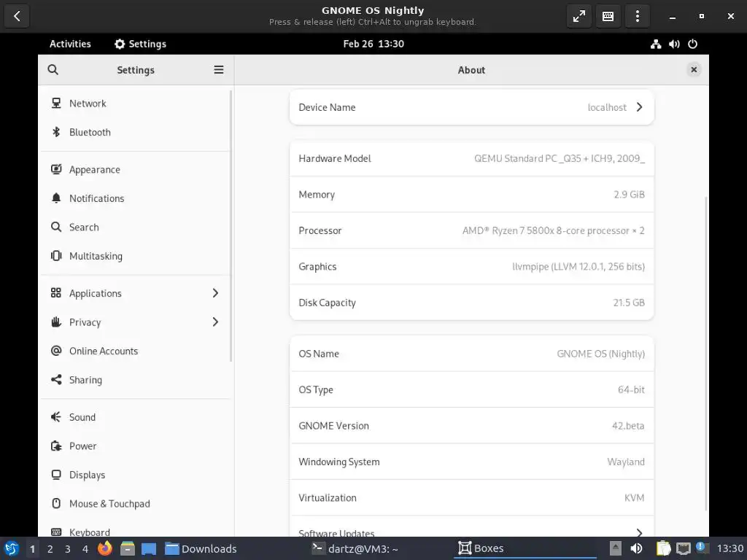747x560 pixels.
Task: Click the Graphics value llvmpipe
Action: (x=578, y=267)
